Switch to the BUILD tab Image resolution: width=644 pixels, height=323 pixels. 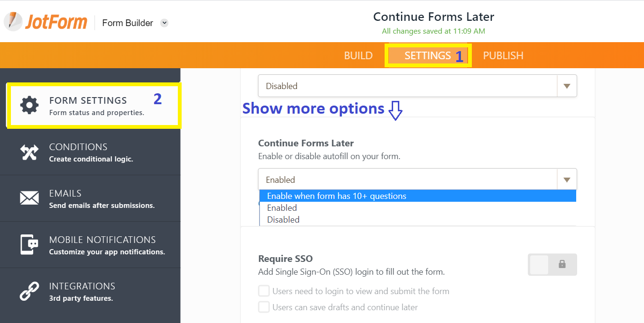[358, 55]
